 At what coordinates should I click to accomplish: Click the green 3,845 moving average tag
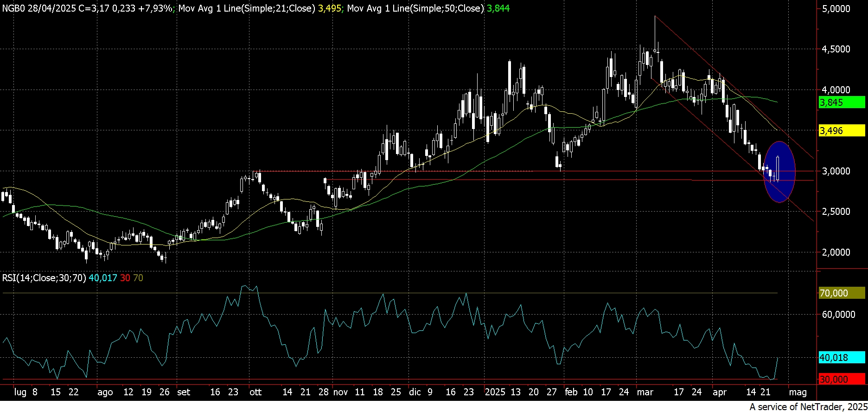[x=842, y=103]
